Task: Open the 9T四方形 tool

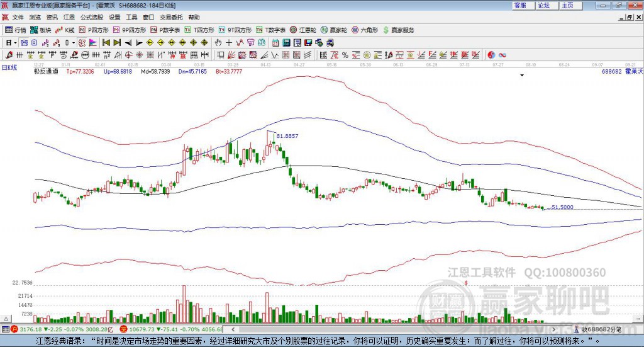Action: click(235, 30)
